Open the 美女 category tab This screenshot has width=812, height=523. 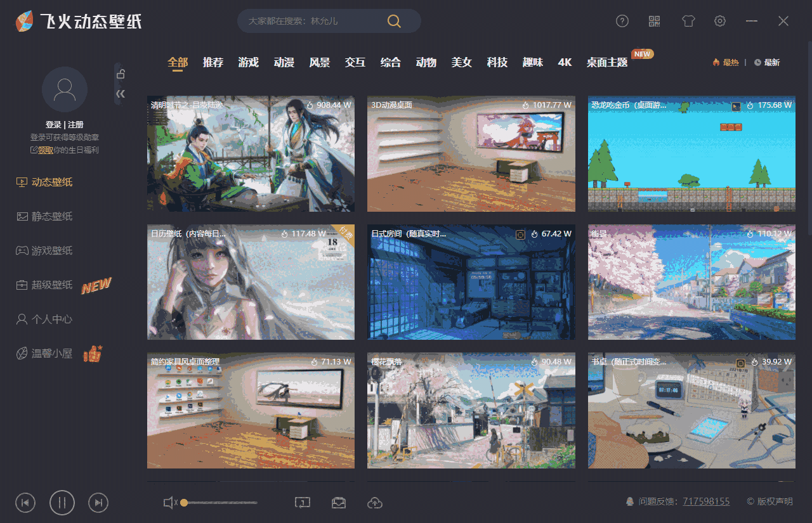point(462,62)
